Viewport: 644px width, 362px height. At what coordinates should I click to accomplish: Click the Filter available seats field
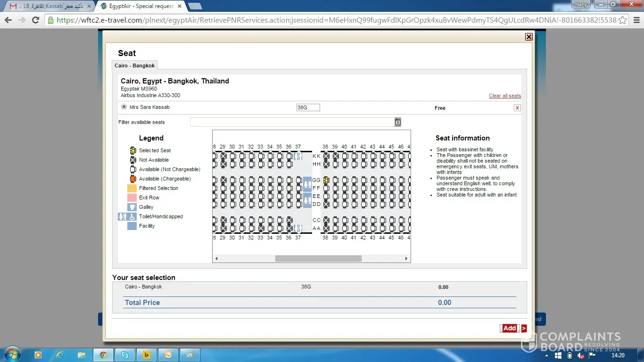pyautogui.click(x=292, y=122)
